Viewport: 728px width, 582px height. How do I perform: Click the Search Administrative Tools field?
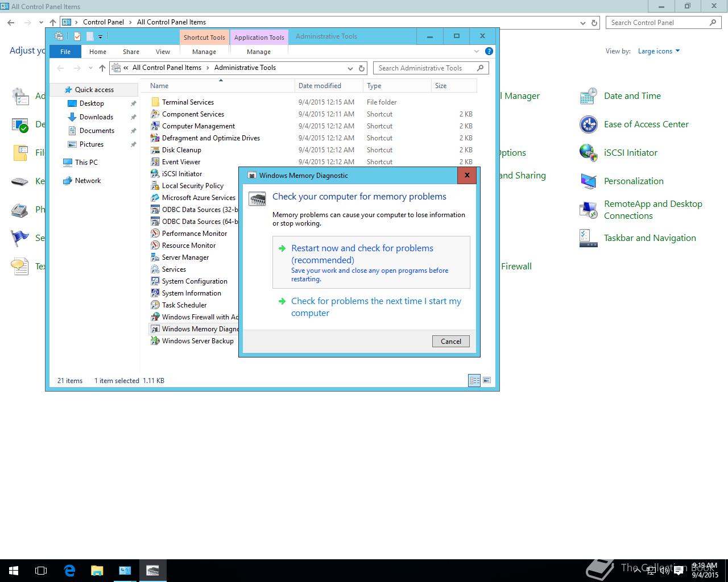431,68
